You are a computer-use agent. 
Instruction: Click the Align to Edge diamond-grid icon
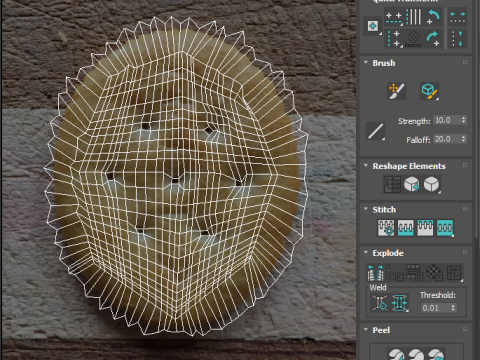click(413, 39)
